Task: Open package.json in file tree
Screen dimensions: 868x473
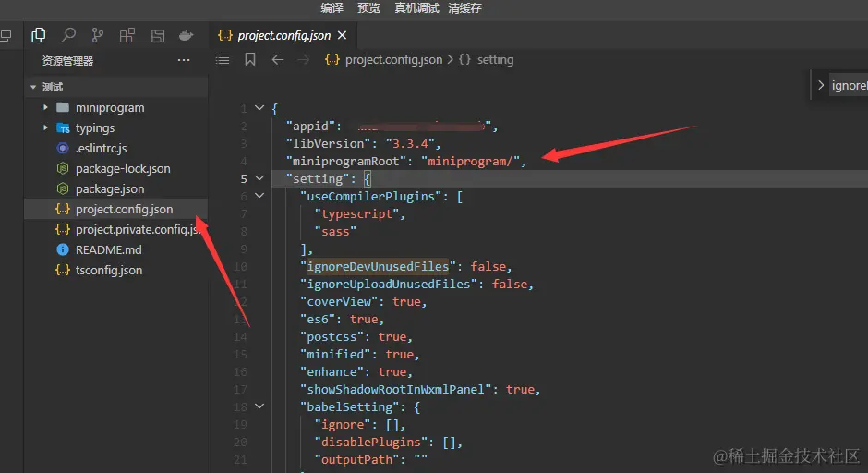Action: pyautogui.click(x=110, y=189)
